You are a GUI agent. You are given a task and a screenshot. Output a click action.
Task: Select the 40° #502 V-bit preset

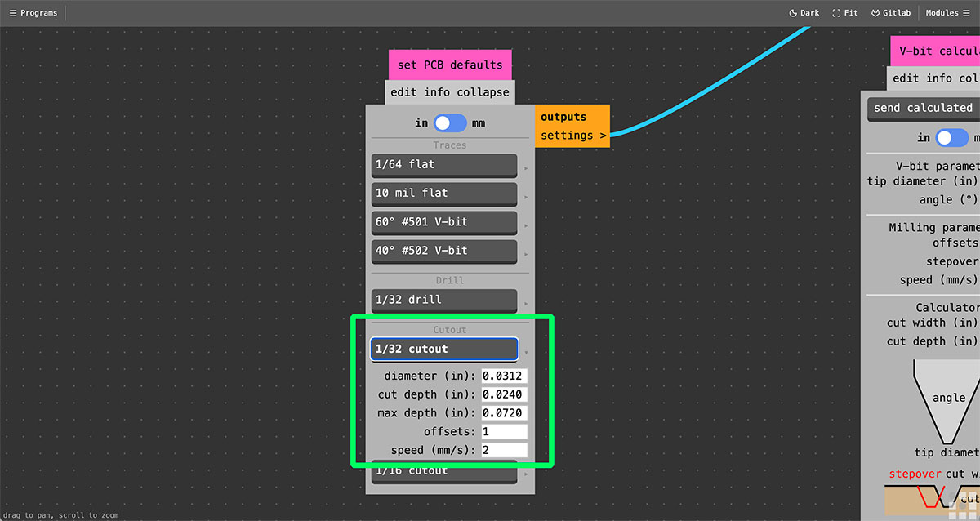[x=444, y=251]
